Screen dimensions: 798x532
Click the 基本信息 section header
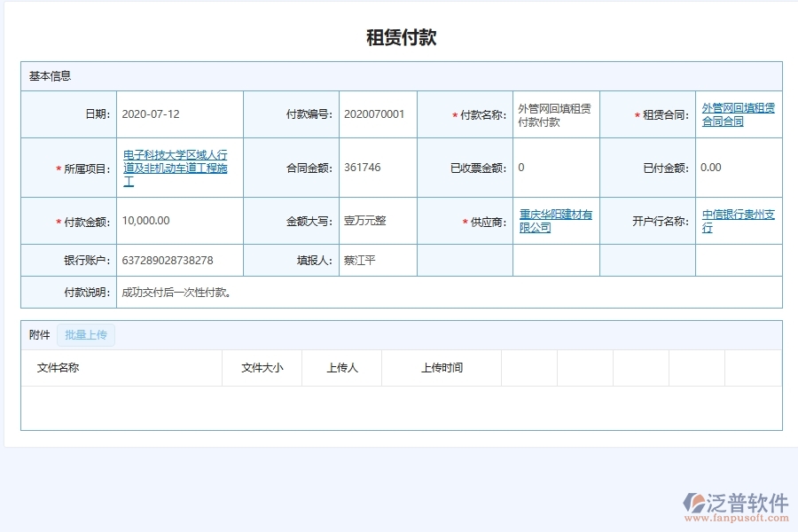coord(49,75)
